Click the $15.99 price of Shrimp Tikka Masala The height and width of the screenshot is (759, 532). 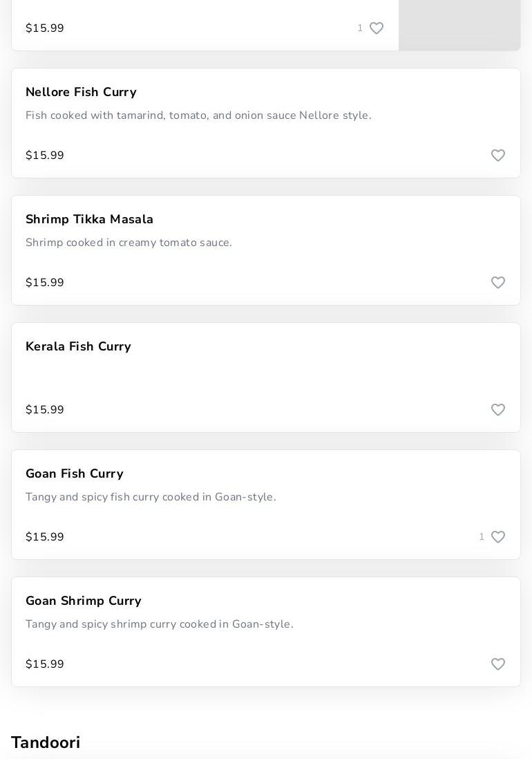click(45, 283)
